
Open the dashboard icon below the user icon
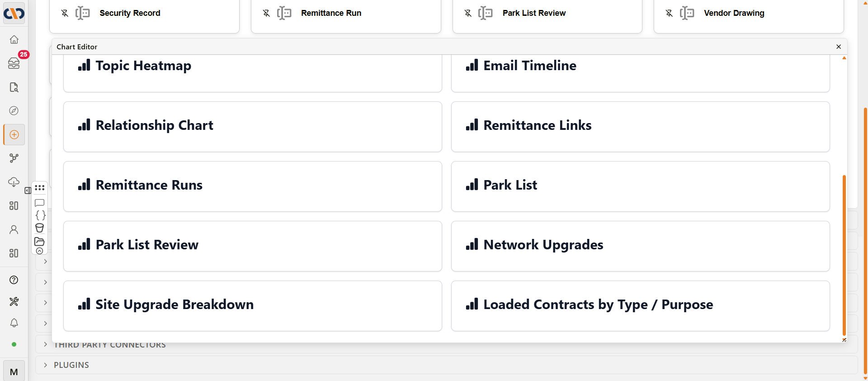(14, 253)
